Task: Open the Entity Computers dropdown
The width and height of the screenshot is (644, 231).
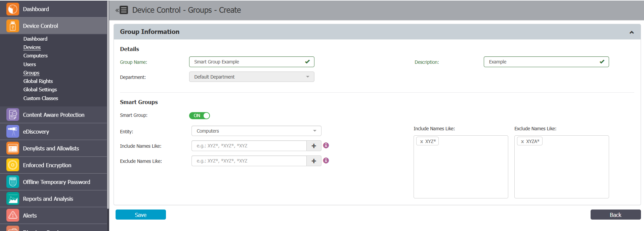Action: click(x=256, y=131)
